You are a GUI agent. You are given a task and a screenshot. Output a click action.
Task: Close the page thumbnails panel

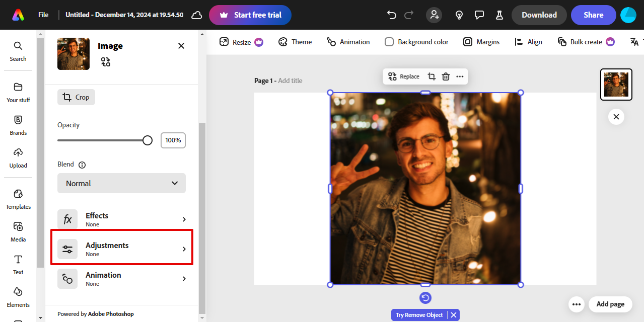[616, 117]
